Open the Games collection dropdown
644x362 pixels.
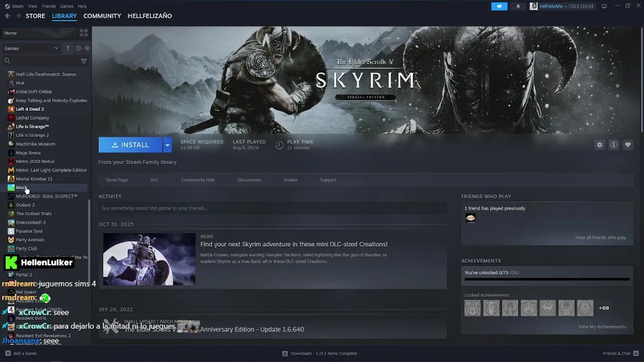[31, 48]
